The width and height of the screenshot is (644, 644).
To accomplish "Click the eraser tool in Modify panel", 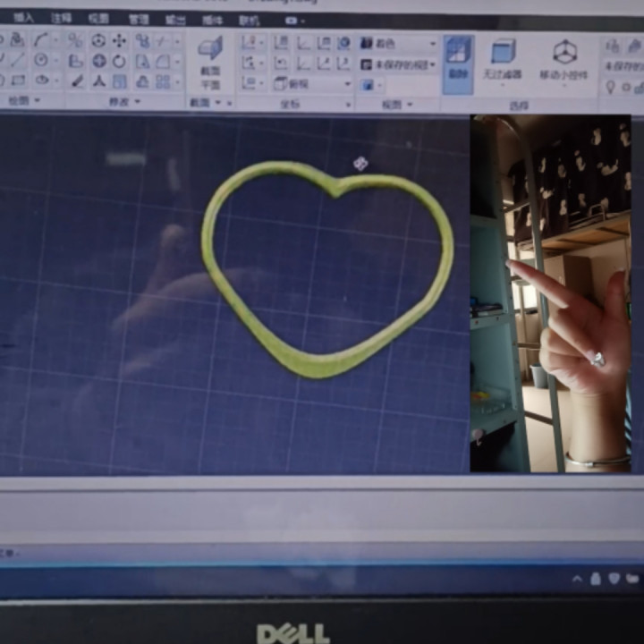I will pos(77,81).
